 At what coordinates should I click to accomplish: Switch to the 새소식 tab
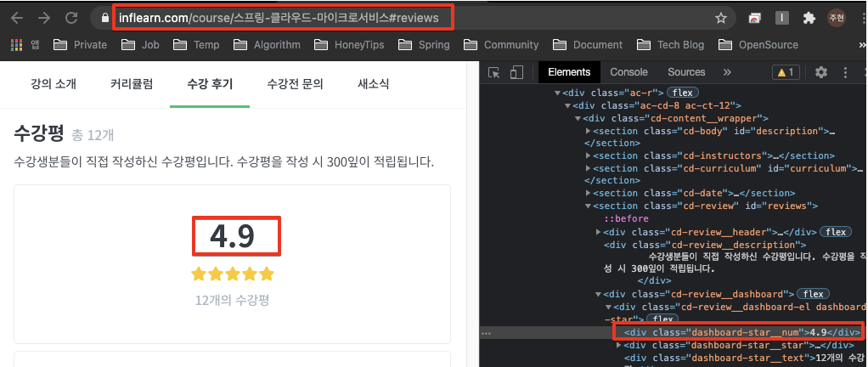click(373, 84)
